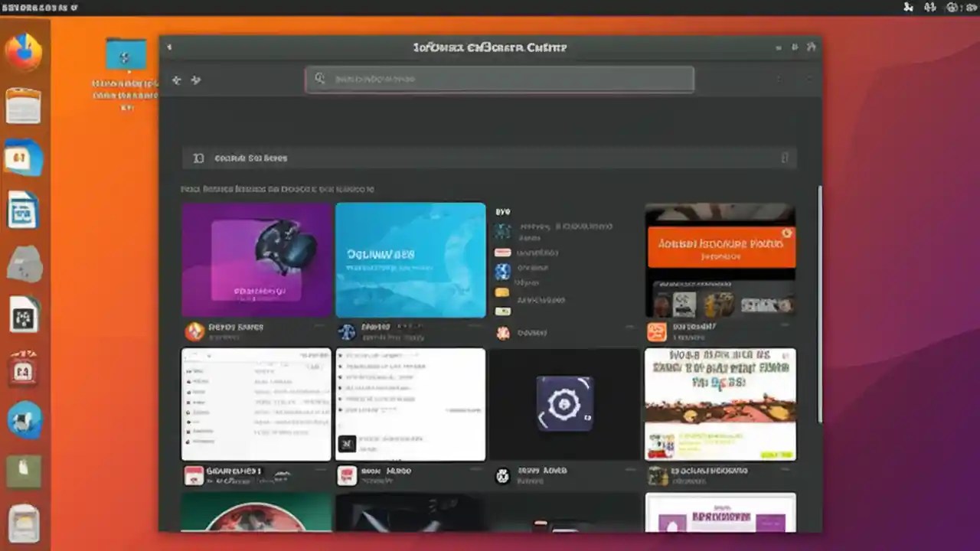The width and height of the screenshot is (980, 551).
Task: Open the Files app icon in the dock
Action: [24, 106]
